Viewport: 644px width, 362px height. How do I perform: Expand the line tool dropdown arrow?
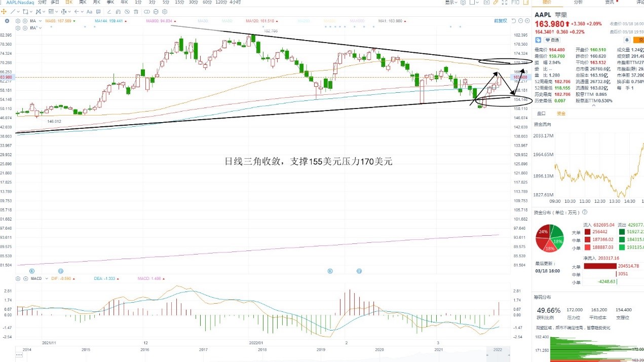(x=18, y=12)
